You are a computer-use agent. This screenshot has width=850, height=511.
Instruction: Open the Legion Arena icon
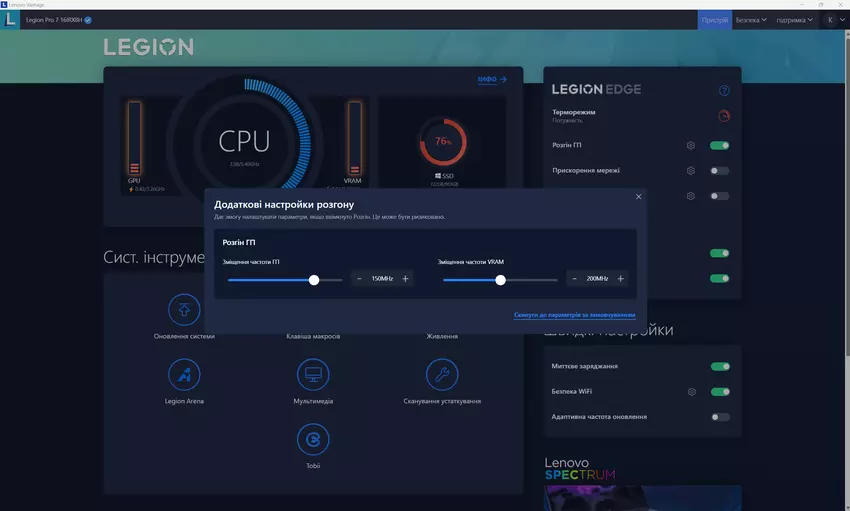[x=184, y=375]
